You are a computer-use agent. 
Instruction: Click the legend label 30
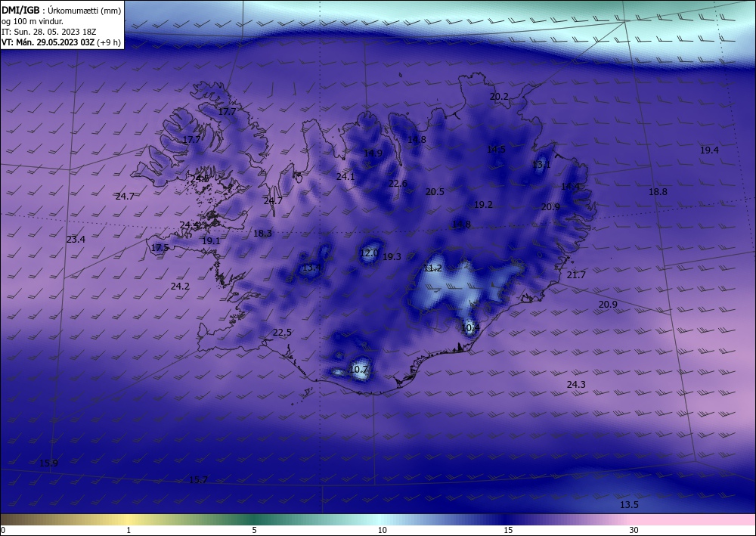click(634, 530)
